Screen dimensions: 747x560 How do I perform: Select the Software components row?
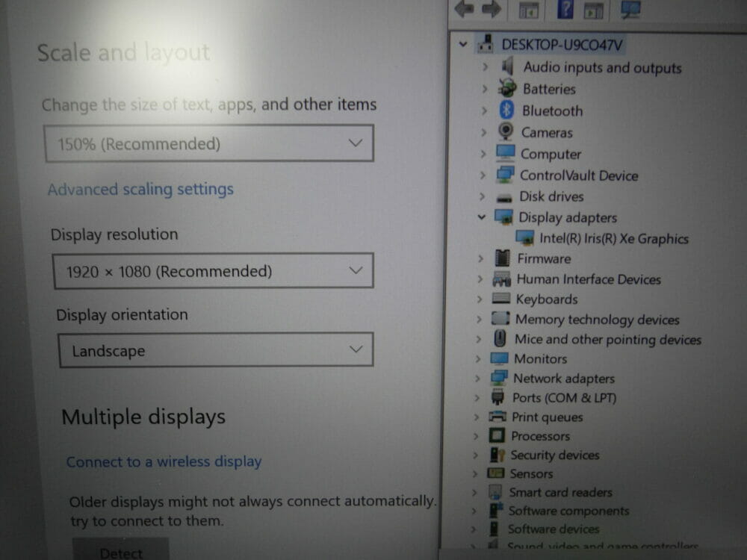(x=568, y=511)
